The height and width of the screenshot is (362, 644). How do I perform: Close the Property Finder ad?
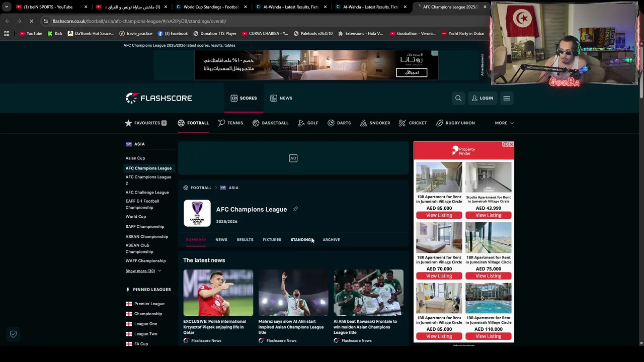coord(511,144)
